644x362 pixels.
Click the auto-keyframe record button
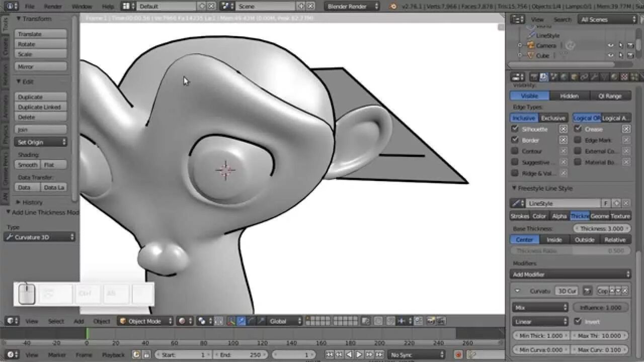(x=458, y=354)
